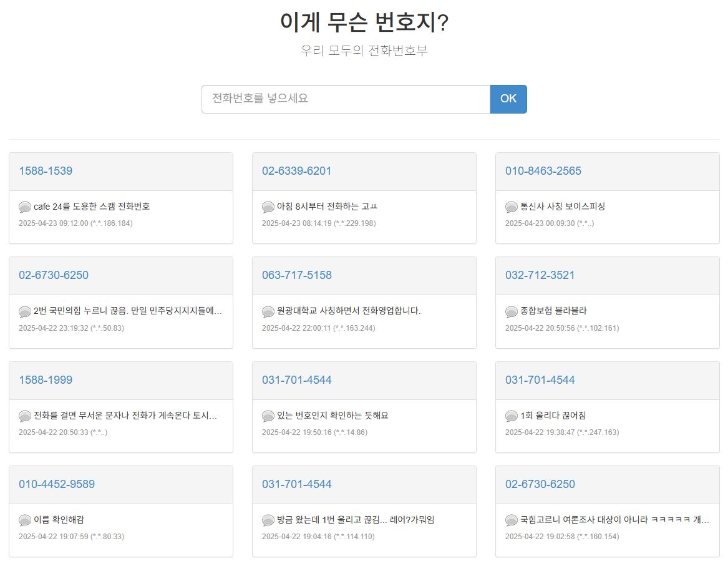Open comment about 원광대학교 사칭 전화영업

[349, 311]
